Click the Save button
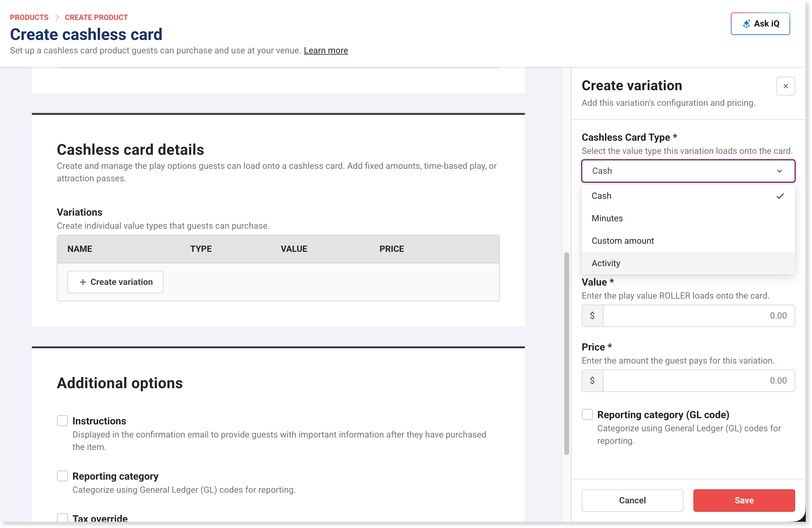 tap(744, 500)
